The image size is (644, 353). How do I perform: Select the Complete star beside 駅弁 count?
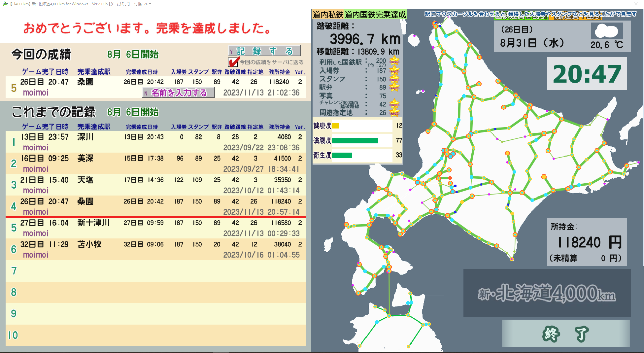tap(395, 88)
